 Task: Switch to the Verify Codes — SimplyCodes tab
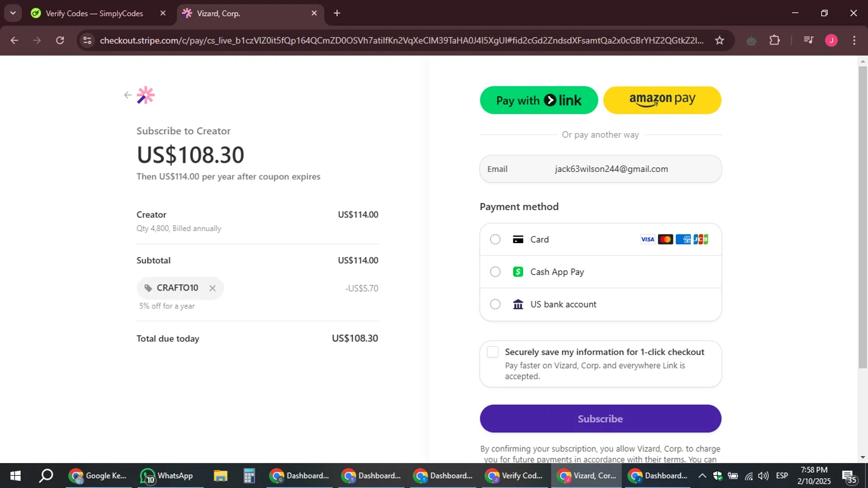[x=94, y=13]
